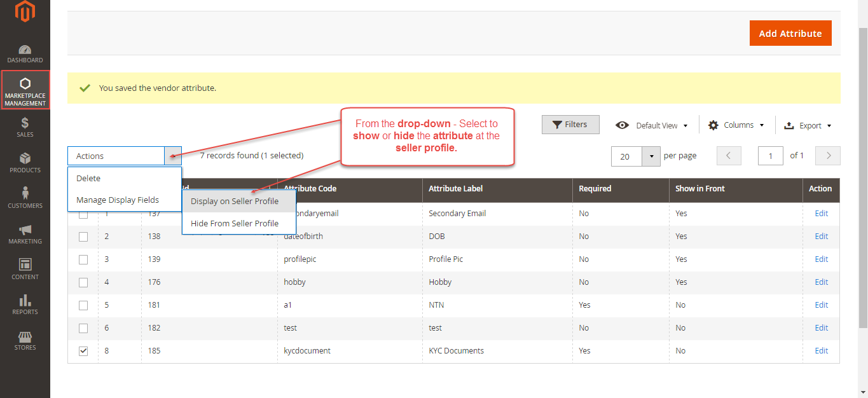Open the Stores sidebar menu
The width and height of the screenshot is (868, 398).
[25, 340]
